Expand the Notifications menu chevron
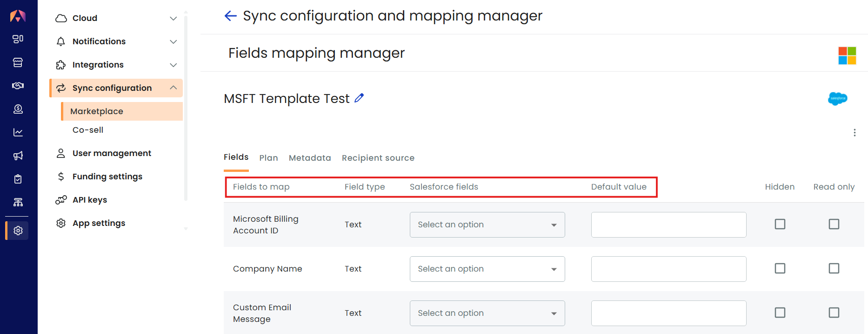This screenshot has height=334, width=868. pyautogui.click(x=174, y=41)
